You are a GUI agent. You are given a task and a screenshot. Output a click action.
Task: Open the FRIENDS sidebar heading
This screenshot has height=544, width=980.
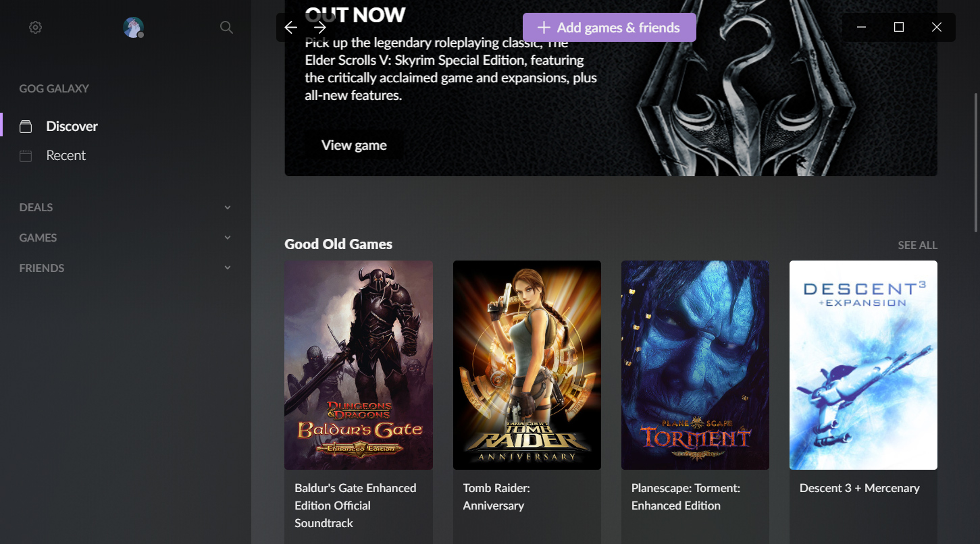tap(42, 268)
